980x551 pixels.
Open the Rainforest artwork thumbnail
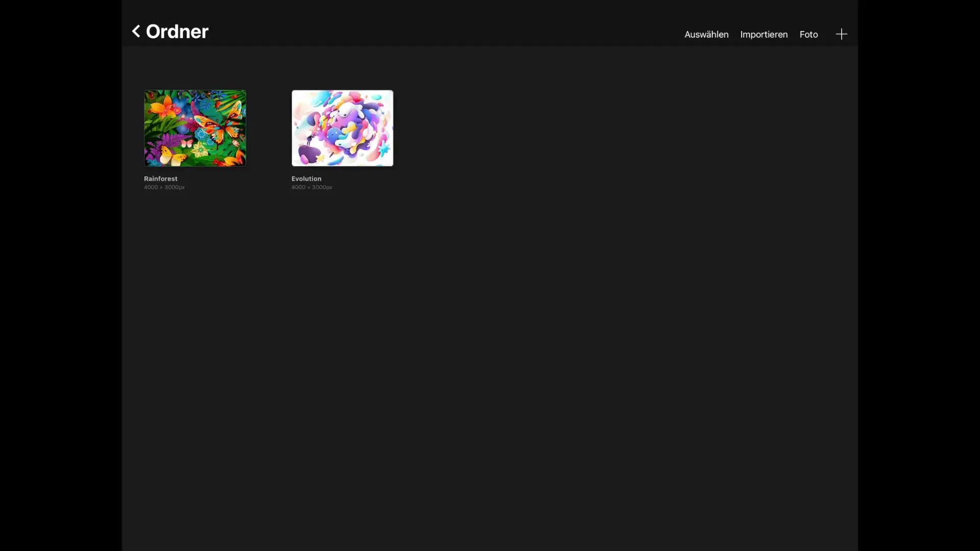pyautogui.click(x=195, y=128)
